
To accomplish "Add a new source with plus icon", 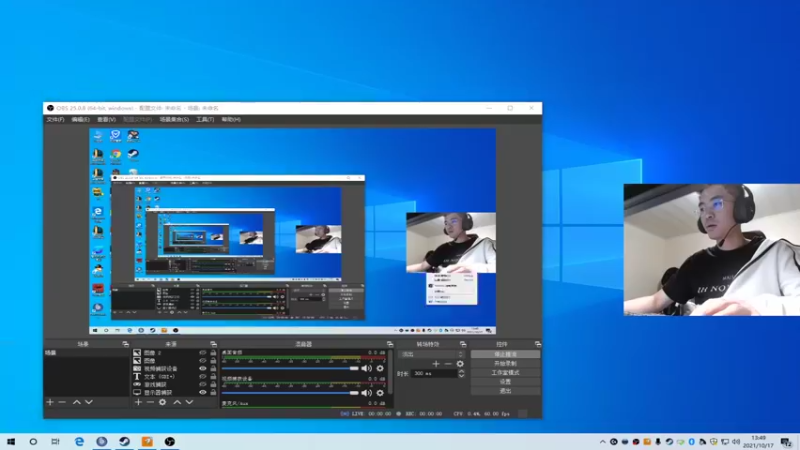I will point(138,402).
